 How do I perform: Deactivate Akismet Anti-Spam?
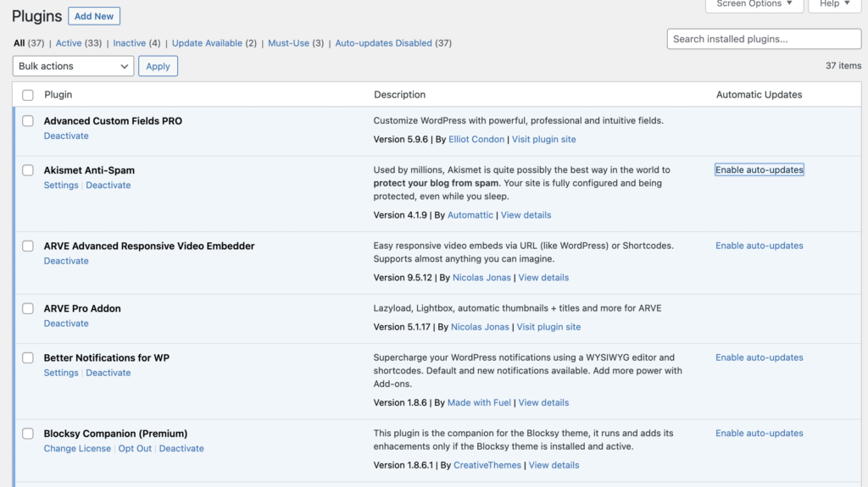tap(108, 185)
